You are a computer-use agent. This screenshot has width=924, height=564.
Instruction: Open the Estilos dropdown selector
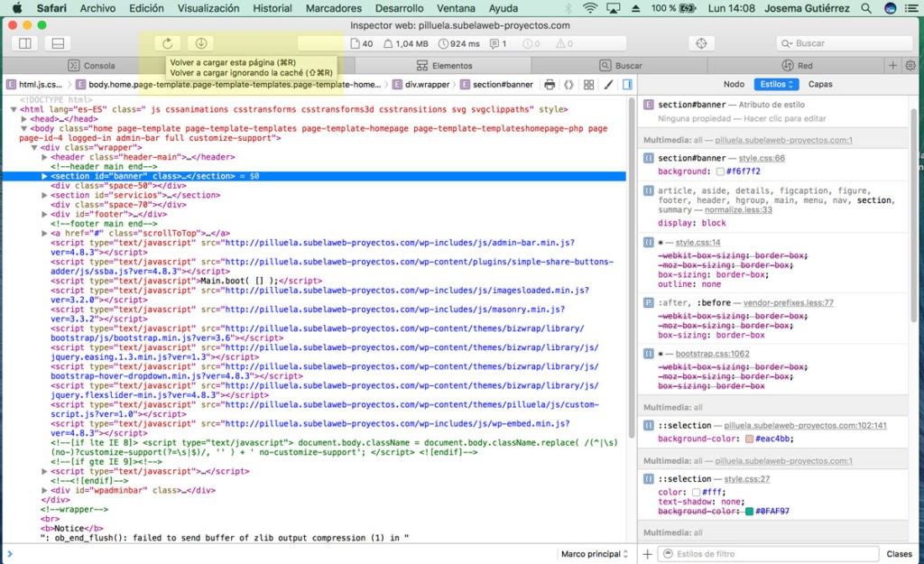coord(776,84)
